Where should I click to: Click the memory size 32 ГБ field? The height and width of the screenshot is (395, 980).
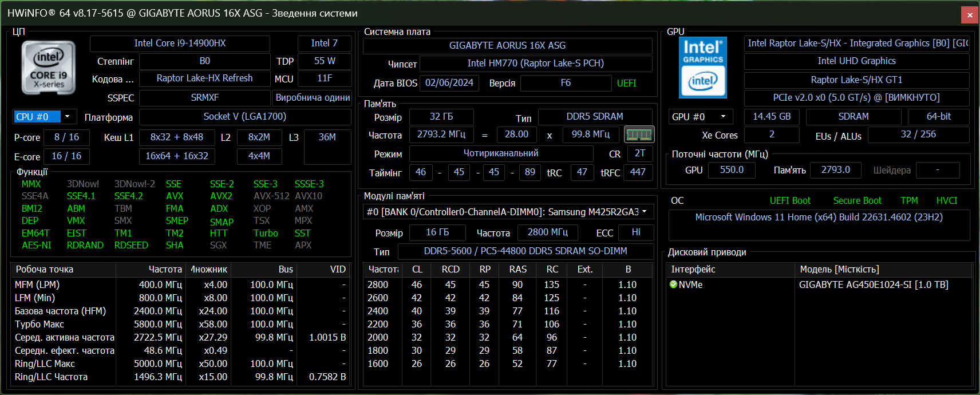pos(441,117)
